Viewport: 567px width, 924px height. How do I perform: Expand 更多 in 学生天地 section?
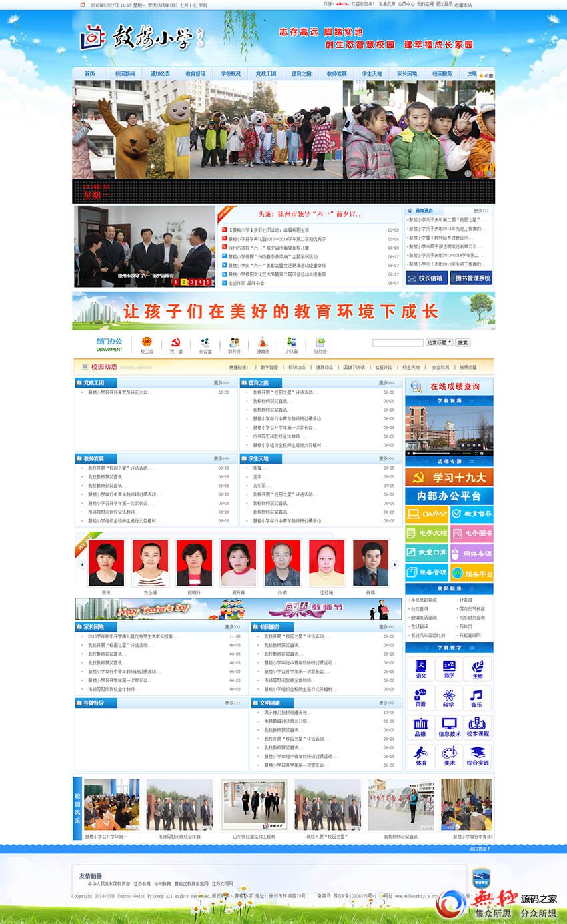(387, 459)
